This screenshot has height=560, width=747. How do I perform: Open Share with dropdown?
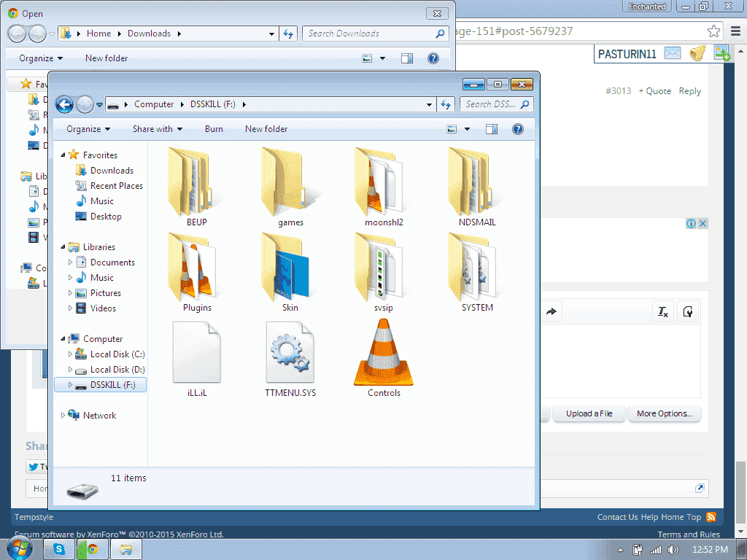158,129
